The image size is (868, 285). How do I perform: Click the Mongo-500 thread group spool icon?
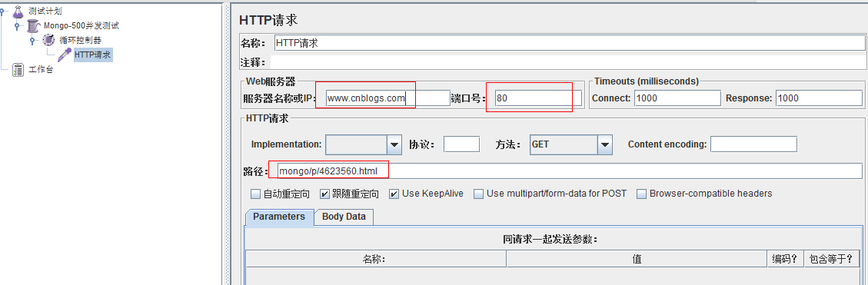click(x=33, y=25)
